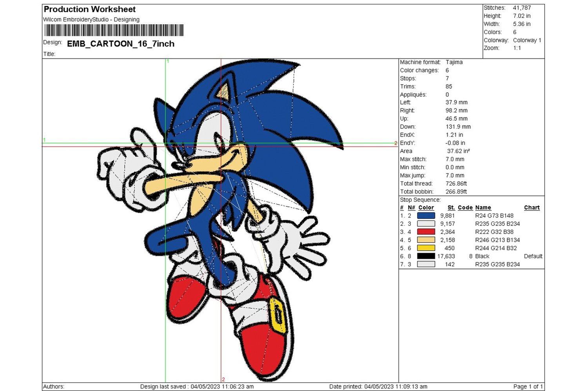Screen dimensions: 588x391
Task: Select the Total thread value "726.86ft"
Action: [x=456, y=184]
